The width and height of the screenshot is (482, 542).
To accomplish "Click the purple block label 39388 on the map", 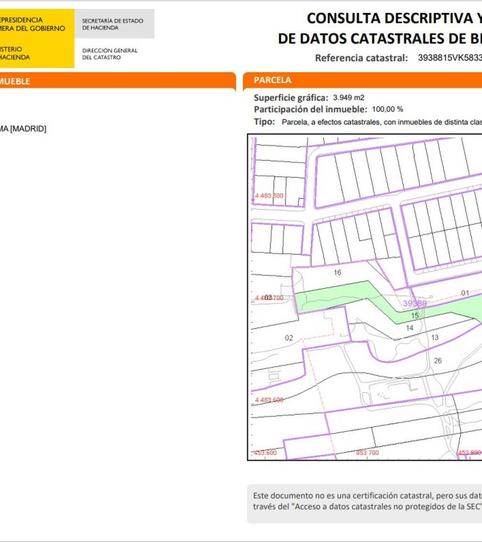I will [415, 303].
